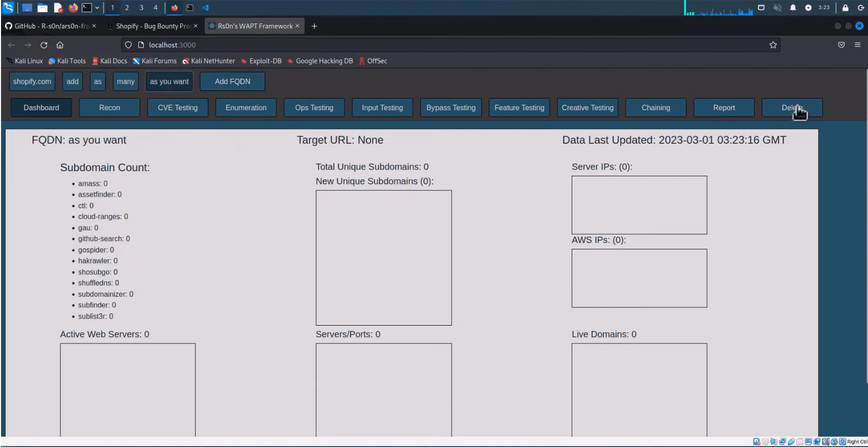The image size is (868, 447).
Task: Click the Delete button
Action: tap(792, 108)
